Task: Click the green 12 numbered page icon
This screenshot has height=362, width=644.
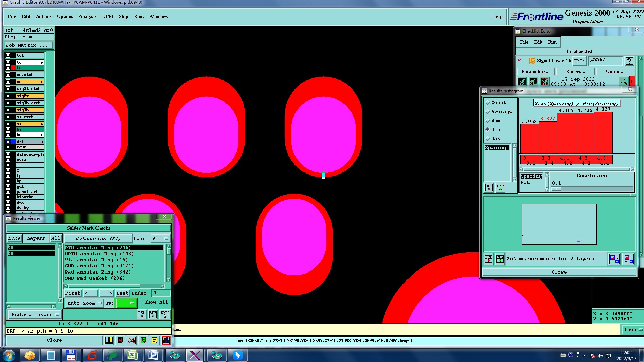Action: 143,340
